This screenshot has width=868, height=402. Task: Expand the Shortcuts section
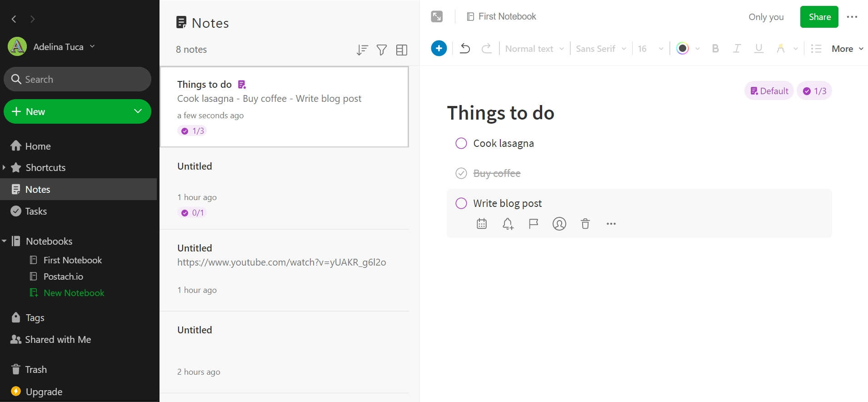pos(4,167)
